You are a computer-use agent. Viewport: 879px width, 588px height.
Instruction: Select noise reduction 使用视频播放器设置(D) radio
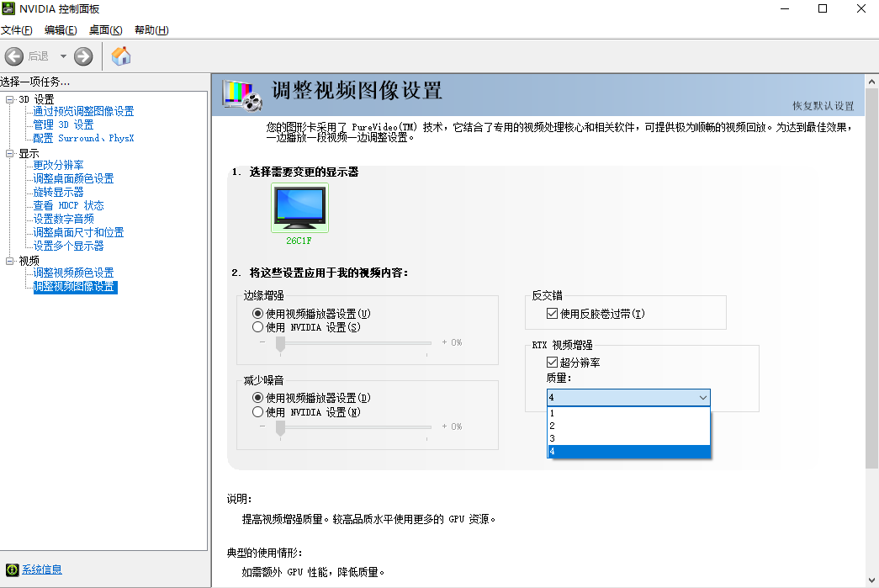258,397
